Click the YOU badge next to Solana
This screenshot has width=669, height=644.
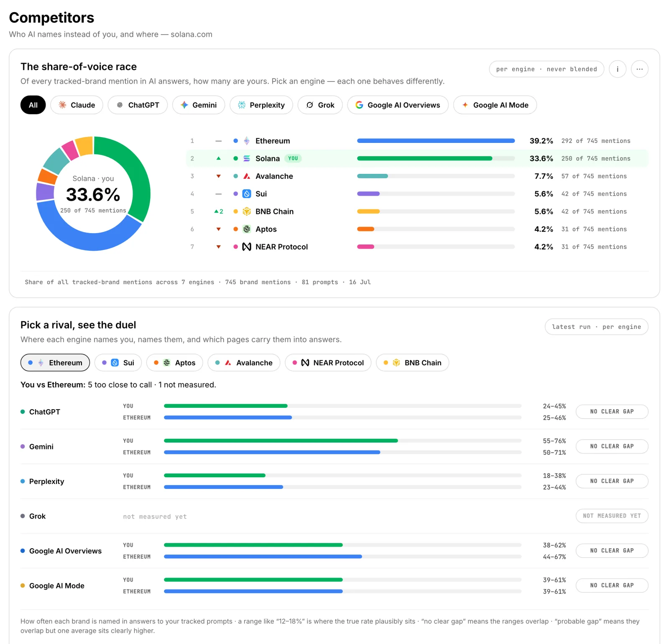click(x=293, y=158)
